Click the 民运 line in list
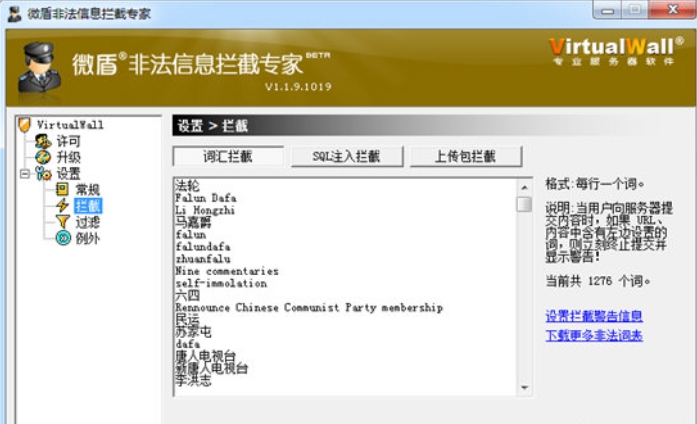Screen dimensions: 697x424 (x=188, y=320)
